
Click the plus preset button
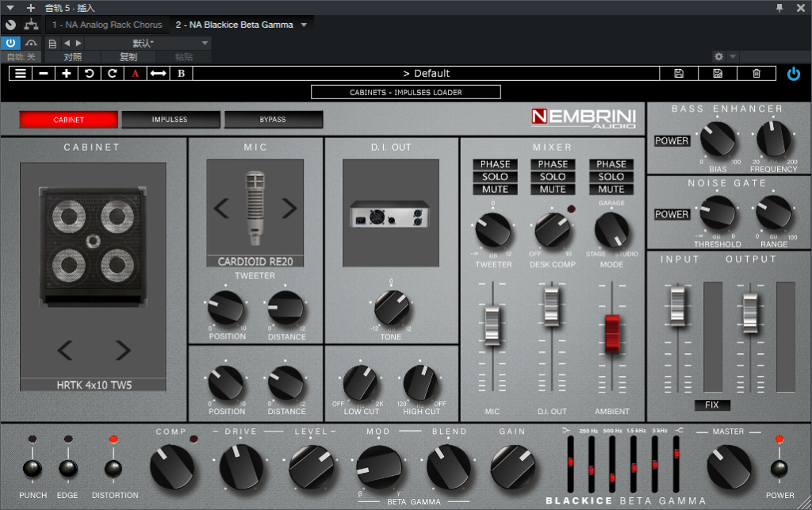(x=67, y=74)
